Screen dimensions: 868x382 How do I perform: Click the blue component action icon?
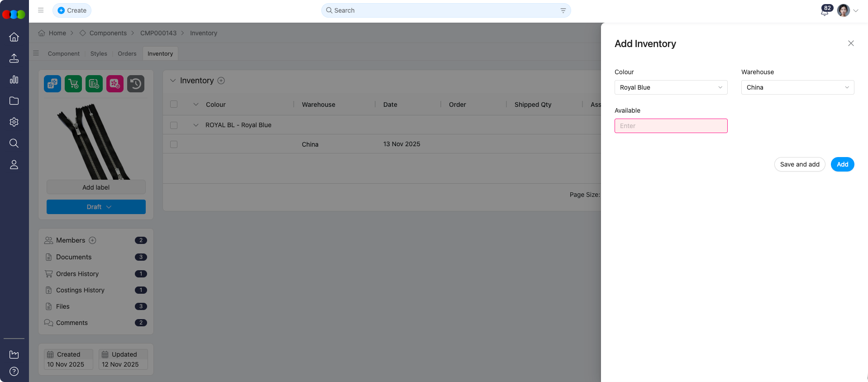coord(52,84)
